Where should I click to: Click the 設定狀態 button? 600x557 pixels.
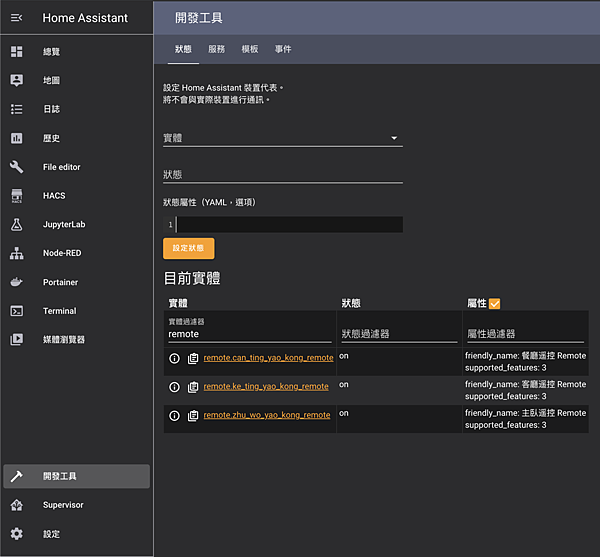(x=189, y=248)
